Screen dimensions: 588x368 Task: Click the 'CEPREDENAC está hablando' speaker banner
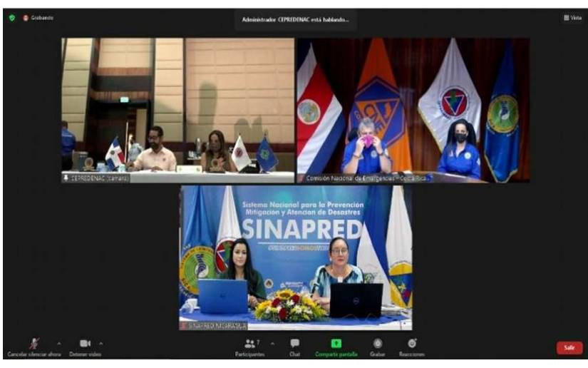point(295,19)
